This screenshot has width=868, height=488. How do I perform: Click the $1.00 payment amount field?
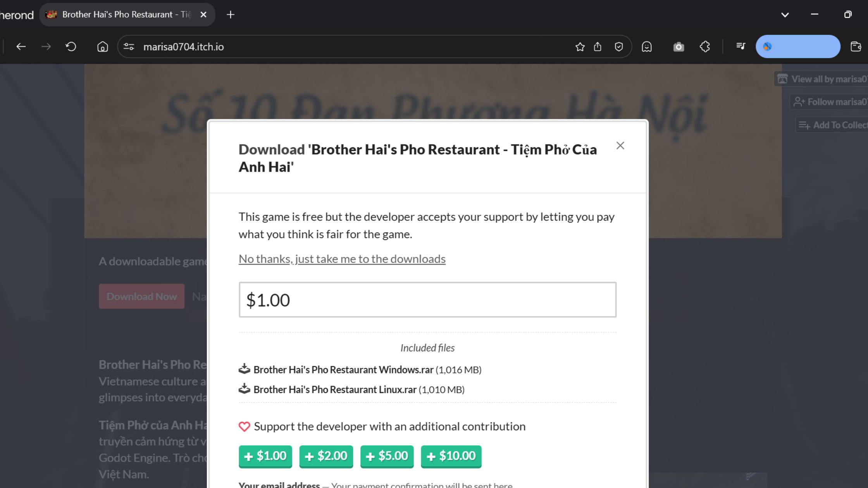(x=426, y=300)
